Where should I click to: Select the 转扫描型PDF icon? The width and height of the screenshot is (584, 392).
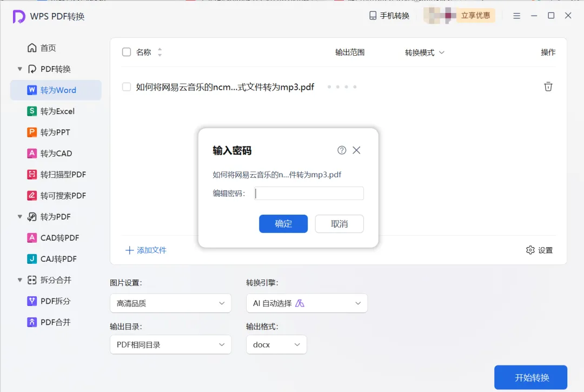(x=32, y=174)
